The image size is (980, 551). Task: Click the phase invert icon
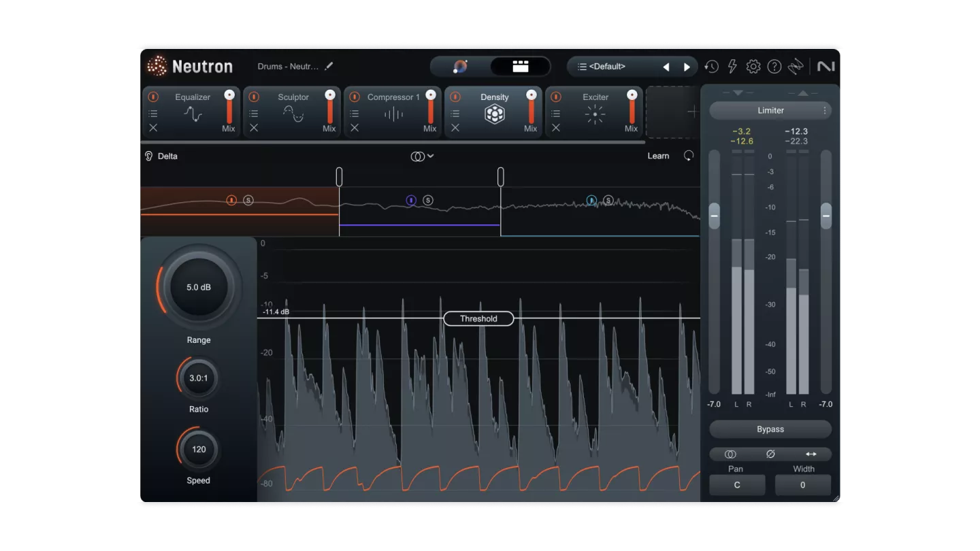click(770, 454)
